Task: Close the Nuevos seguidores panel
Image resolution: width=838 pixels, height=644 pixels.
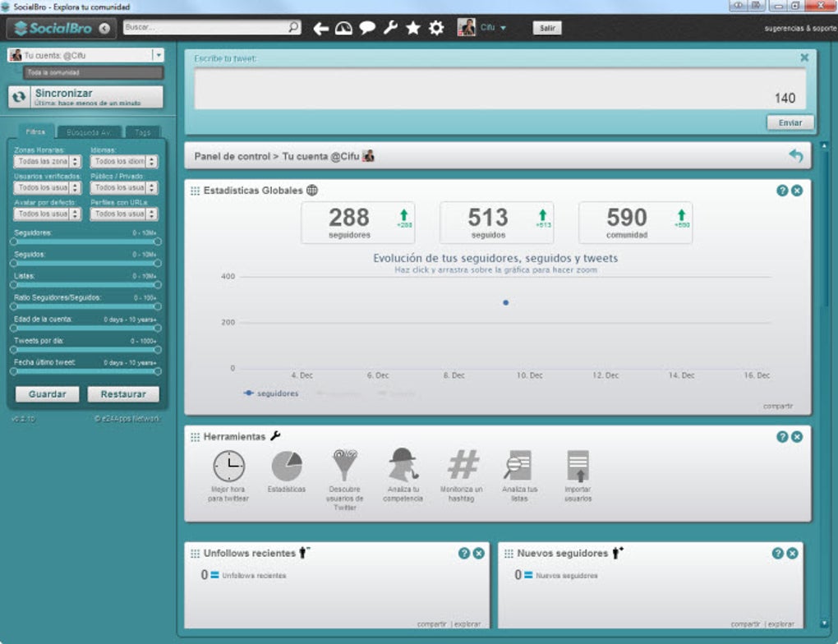Action: tap(793, 554)
